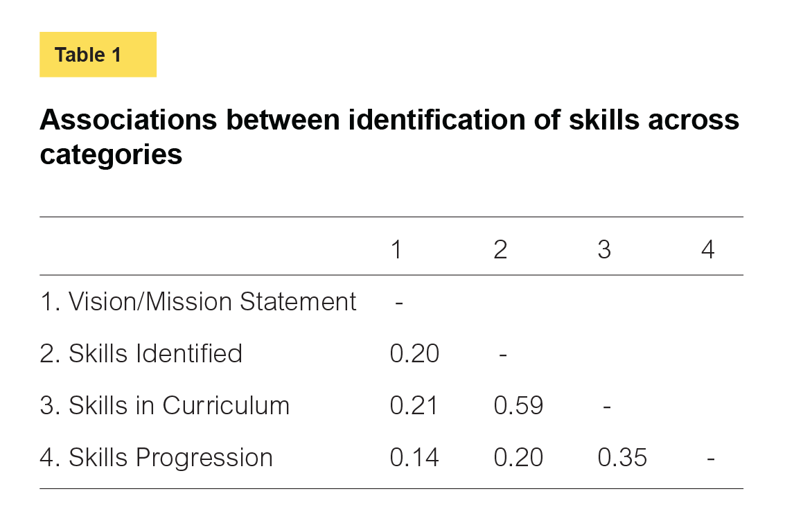
Task: Select the dash in Skills Progression row
Action: point(710,459)
